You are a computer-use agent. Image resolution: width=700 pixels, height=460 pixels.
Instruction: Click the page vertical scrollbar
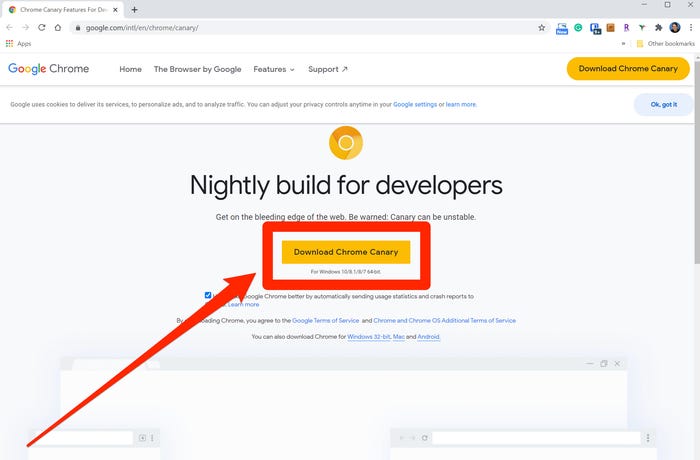pyautogui.click(x=697, y=161)
